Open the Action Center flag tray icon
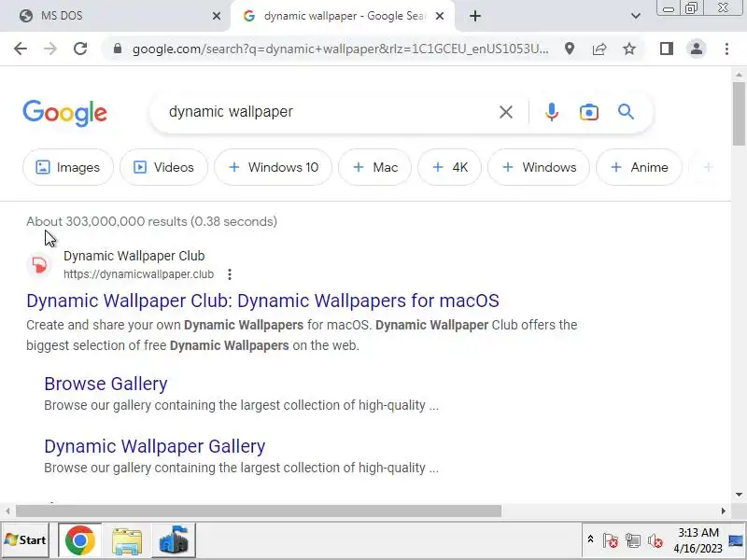The image size is (747, 560). pyautogui.click(x=611, y=540)
